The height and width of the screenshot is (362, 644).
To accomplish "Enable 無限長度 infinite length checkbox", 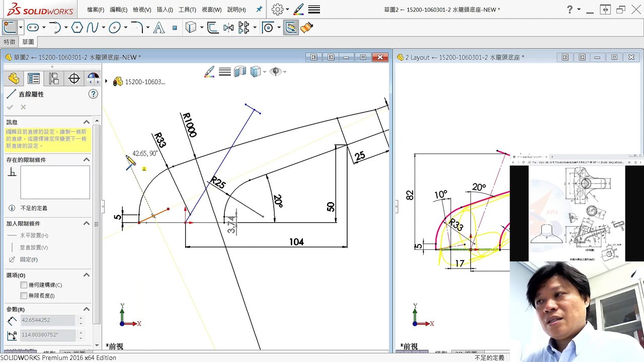I will [x=24, y=296].
